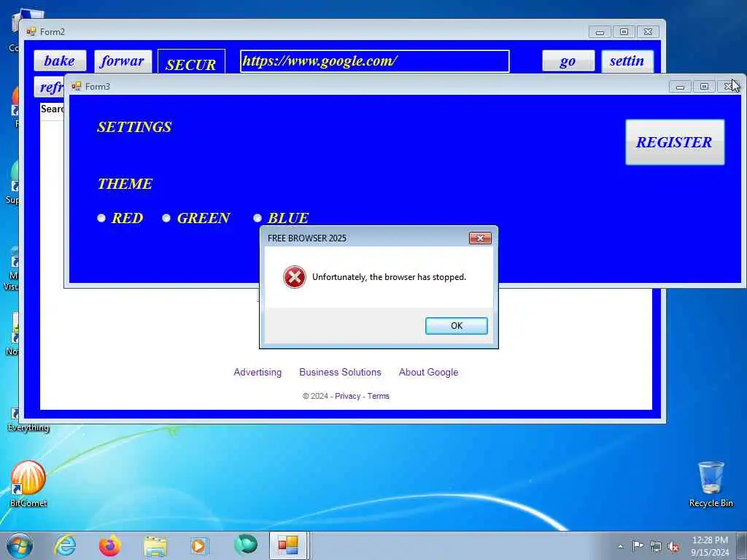Click the Everything desktop shortcut

tap(28, 419)
